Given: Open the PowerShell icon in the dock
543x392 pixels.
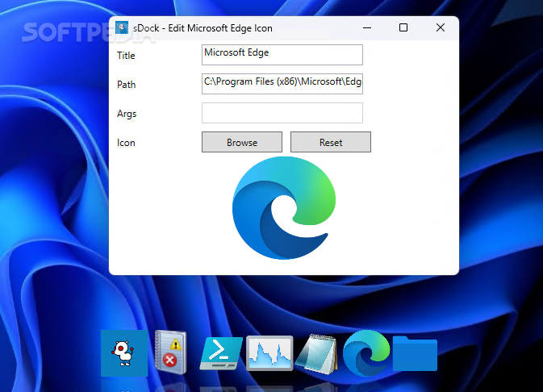Looking at the screenshot, I should point(221,352).
